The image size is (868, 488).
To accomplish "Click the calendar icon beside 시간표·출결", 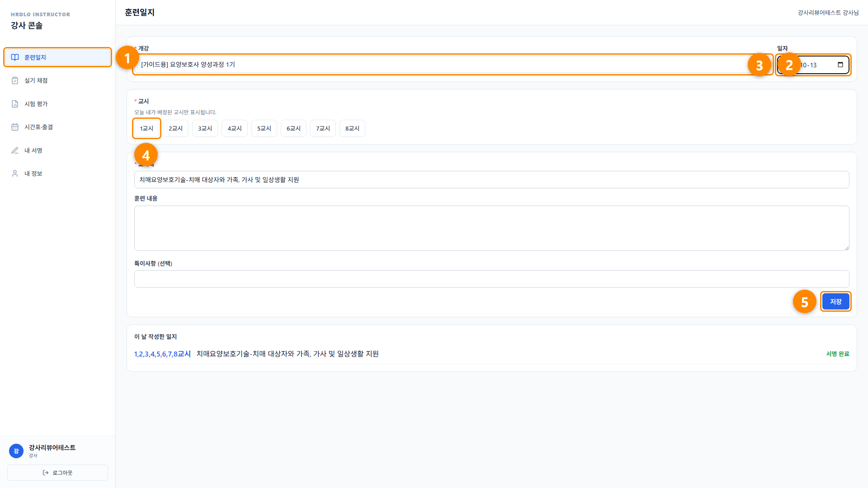I will [x=15, y=127].
